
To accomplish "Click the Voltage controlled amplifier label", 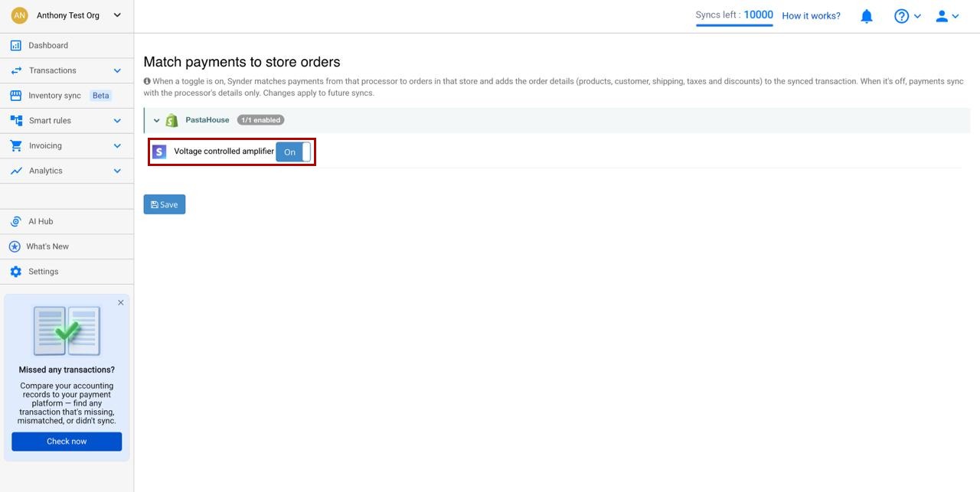I will coord(224,152).
